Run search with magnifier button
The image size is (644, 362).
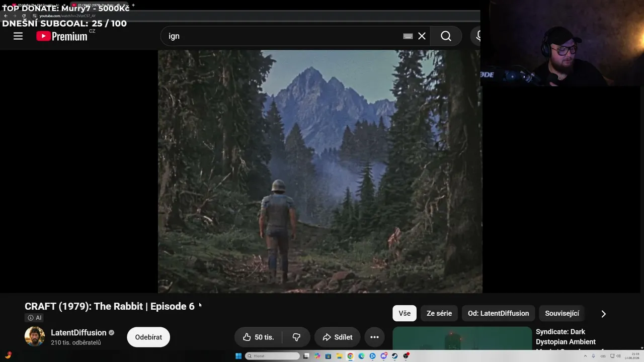[x=446, y=36]
